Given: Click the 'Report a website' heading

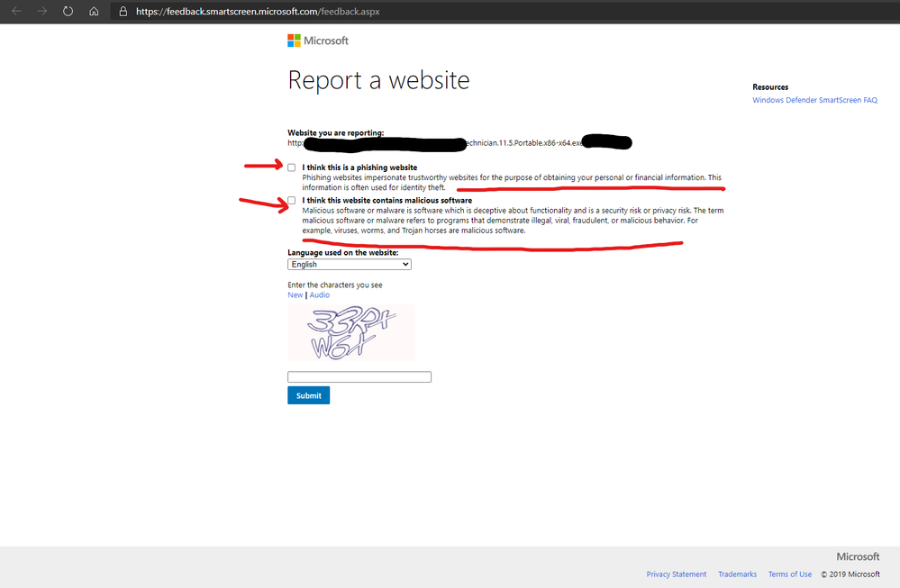Looking at the screenshot, I should (378, 80).
